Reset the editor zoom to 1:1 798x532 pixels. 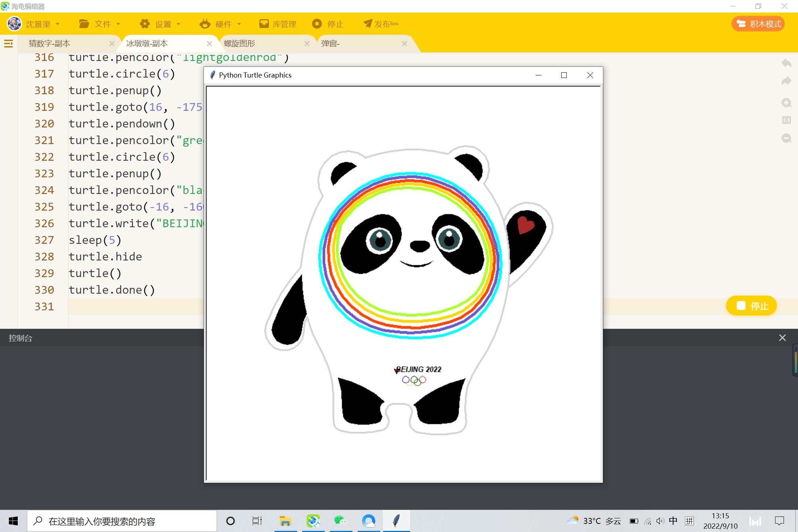pos(787,120)
